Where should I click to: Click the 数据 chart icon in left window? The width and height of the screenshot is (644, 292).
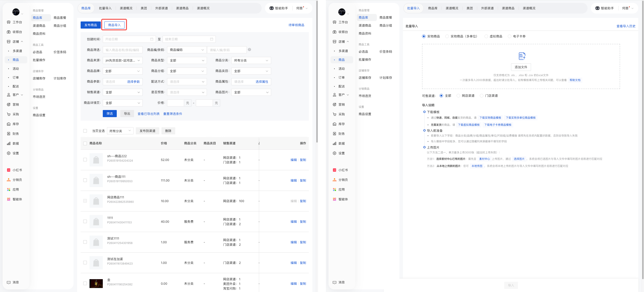[x=9, y=144]
